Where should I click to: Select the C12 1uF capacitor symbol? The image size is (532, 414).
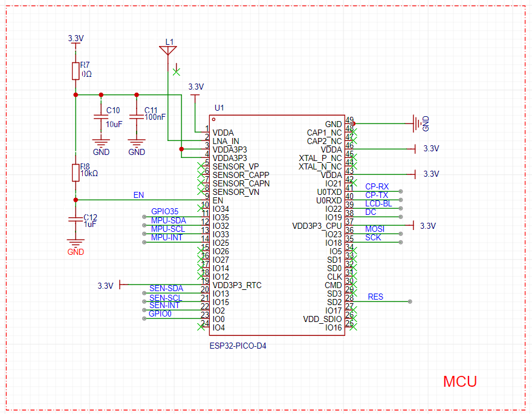pos(76,219)
